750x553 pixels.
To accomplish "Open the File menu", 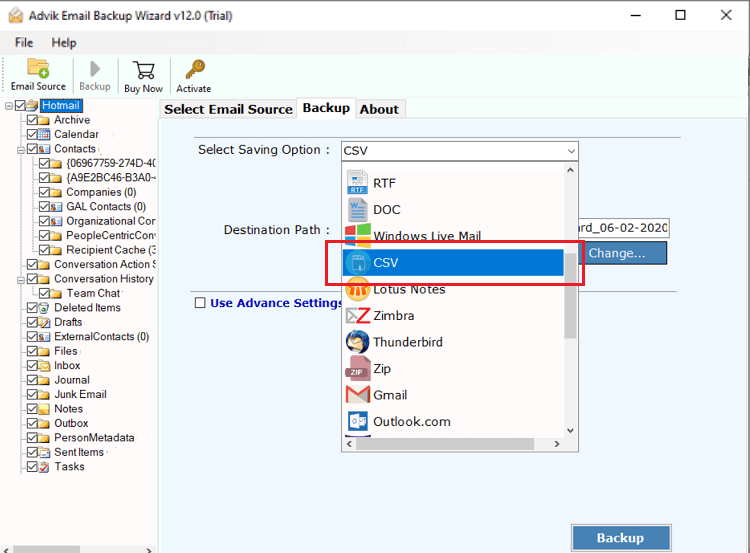I will (24, 43).
